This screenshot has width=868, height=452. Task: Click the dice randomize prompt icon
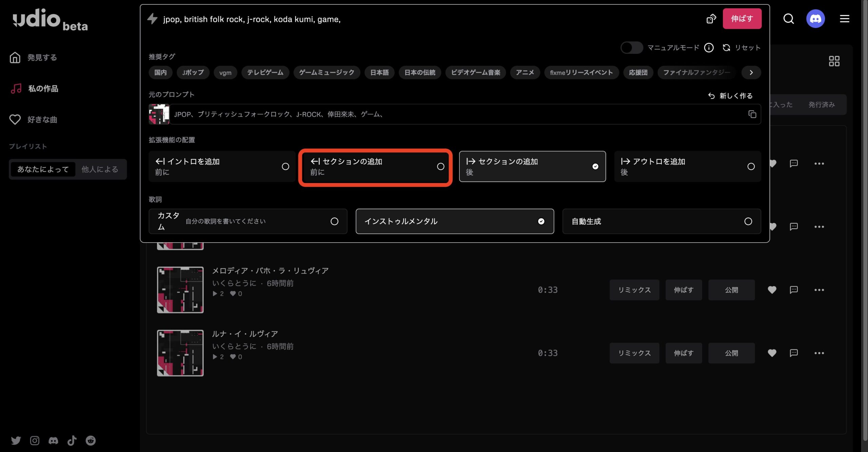(x=711, y=19)
